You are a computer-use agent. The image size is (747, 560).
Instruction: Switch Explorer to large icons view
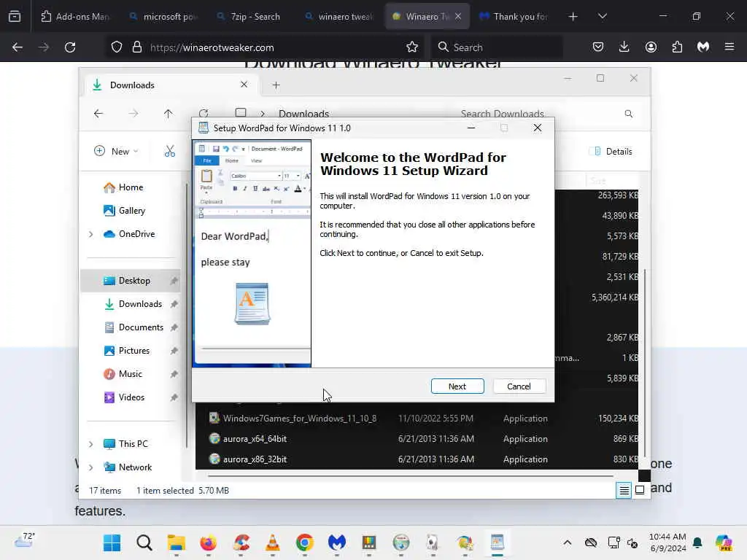click(x=640, y=490)
